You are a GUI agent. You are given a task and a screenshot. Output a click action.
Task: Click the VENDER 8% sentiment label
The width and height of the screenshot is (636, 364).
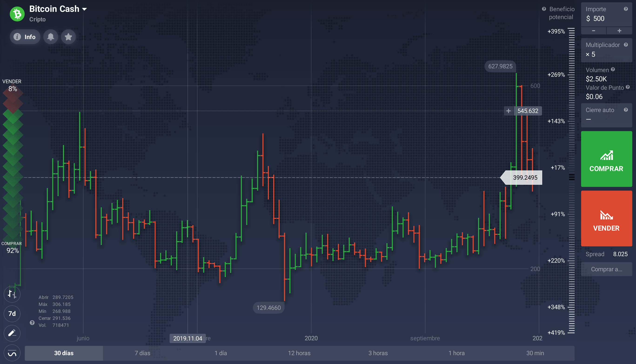click(x=12, y=85)
